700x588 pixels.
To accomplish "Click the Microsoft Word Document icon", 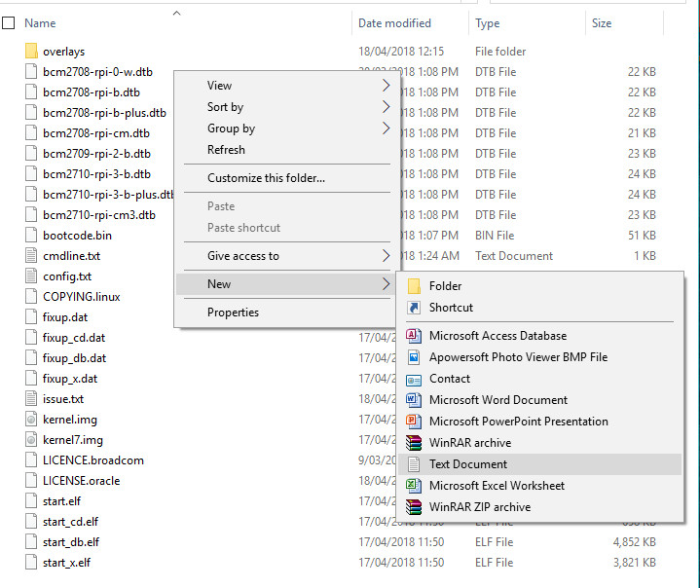I will [x=413, y=400].
